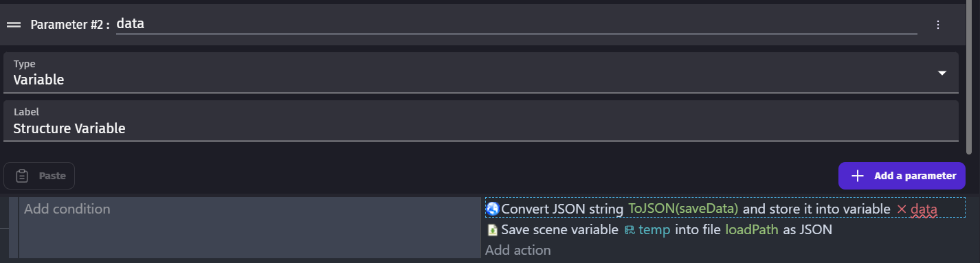The image size is (980, 263).
Task: Click the plus icon on Add a parameter
Action: (858, 176)
